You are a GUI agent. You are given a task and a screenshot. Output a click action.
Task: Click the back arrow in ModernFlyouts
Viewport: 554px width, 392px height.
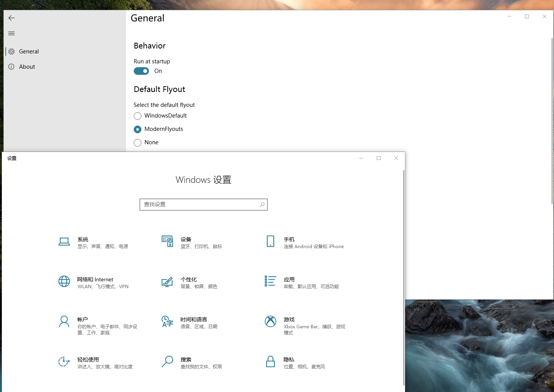click(11, 18)
